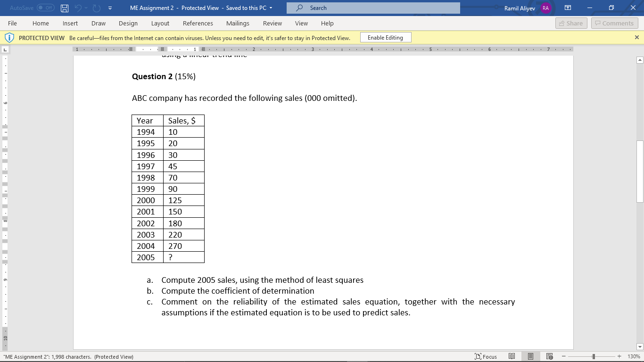Image resolution: width=644 pixels, height=362 pixels.
Task: Open the Undo history dropdown arrow
Action: click(x=86, y=8)
